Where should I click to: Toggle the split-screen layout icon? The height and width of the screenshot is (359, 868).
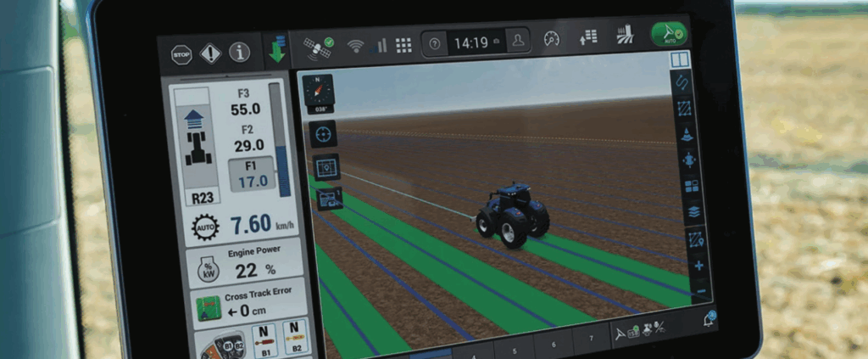coord(679,60)
